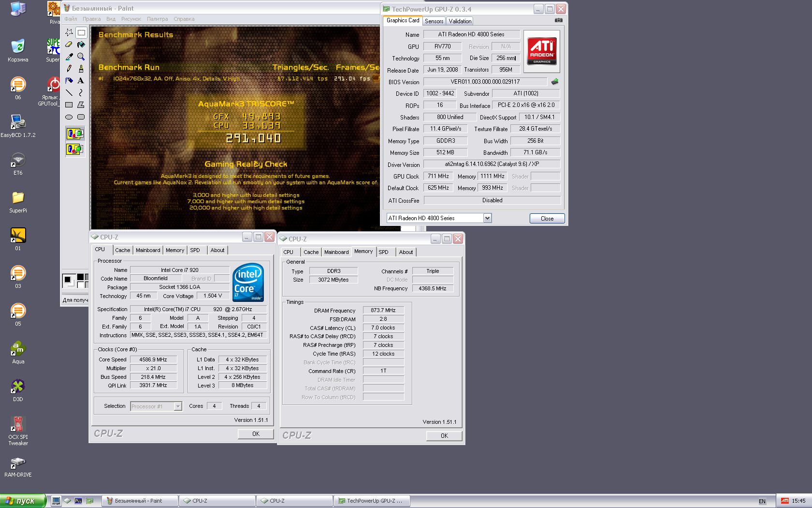Pick the Text tool in Paint
The image size is (812, 508).
[81, 81]
